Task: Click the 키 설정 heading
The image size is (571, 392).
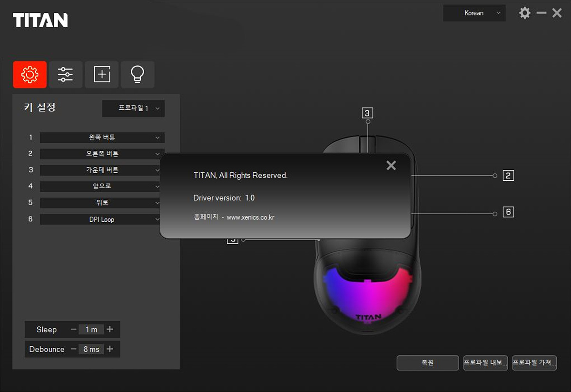Action: [39, 107]
